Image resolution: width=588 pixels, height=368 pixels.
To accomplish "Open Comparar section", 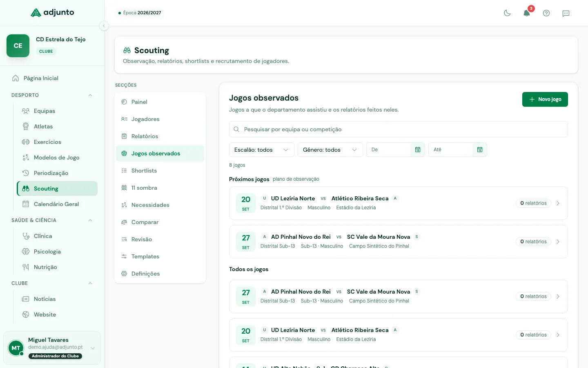I will [160, 222].
